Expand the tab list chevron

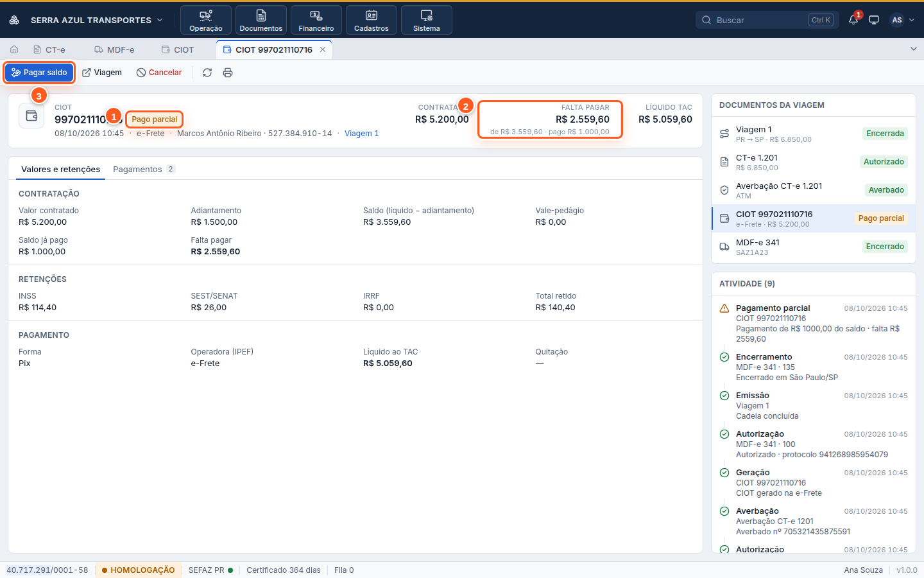click(x=914, y=49)
